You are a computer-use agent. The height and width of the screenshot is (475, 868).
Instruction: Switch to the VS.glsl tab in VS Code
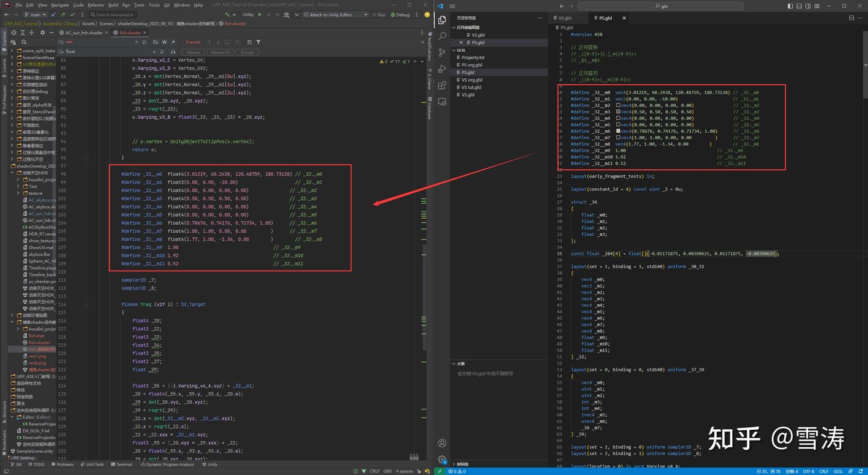(x=565, y=18)
